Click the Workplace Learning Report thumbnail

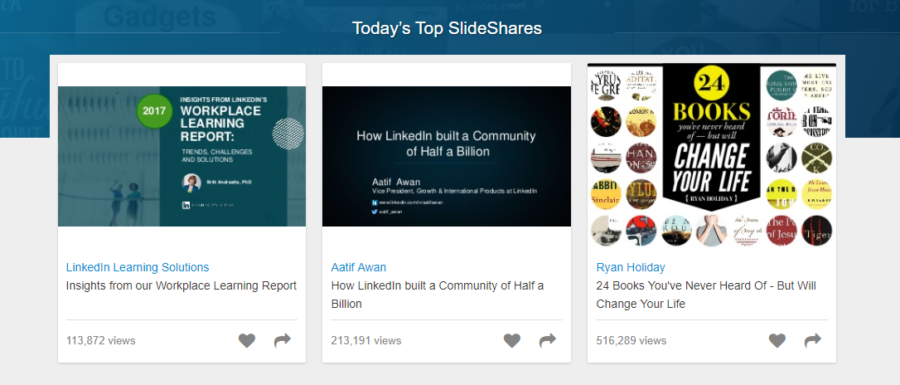tap(182, 156)
